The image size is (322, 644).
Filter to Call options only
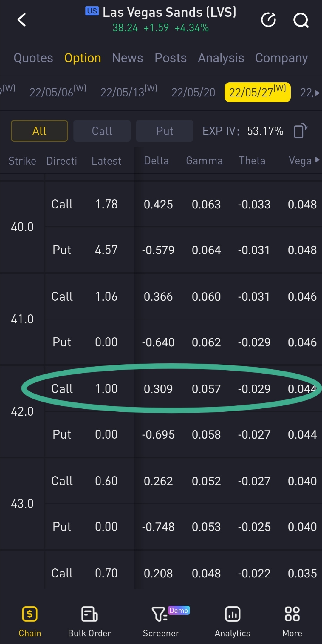(x=102, y=131)
